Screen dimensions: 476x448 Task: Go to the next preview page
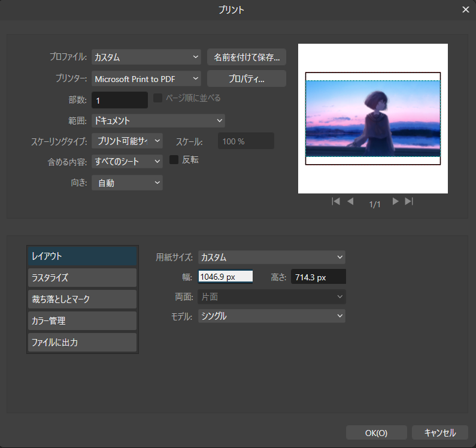pos(395,202)
